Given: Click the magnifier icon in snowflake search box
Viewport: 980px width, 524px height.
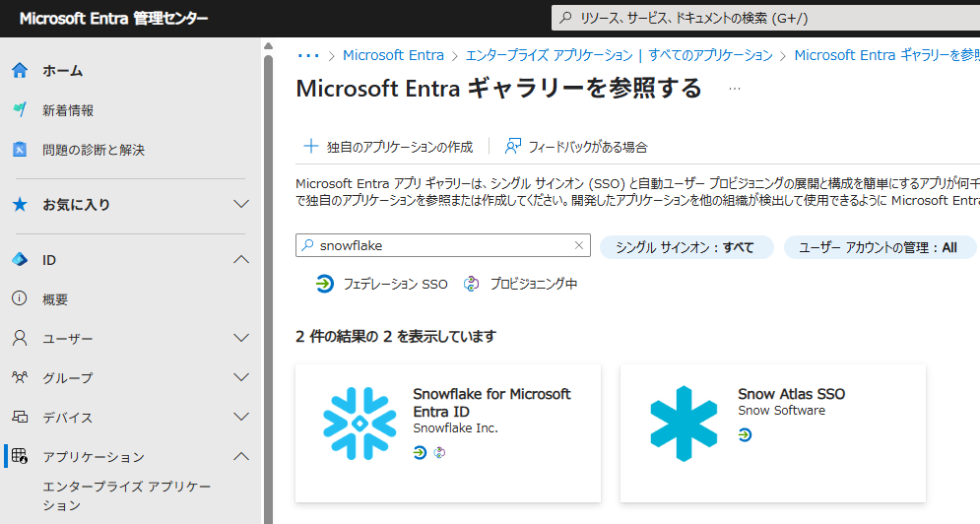Looking at the screenshot, I should 307,245.
